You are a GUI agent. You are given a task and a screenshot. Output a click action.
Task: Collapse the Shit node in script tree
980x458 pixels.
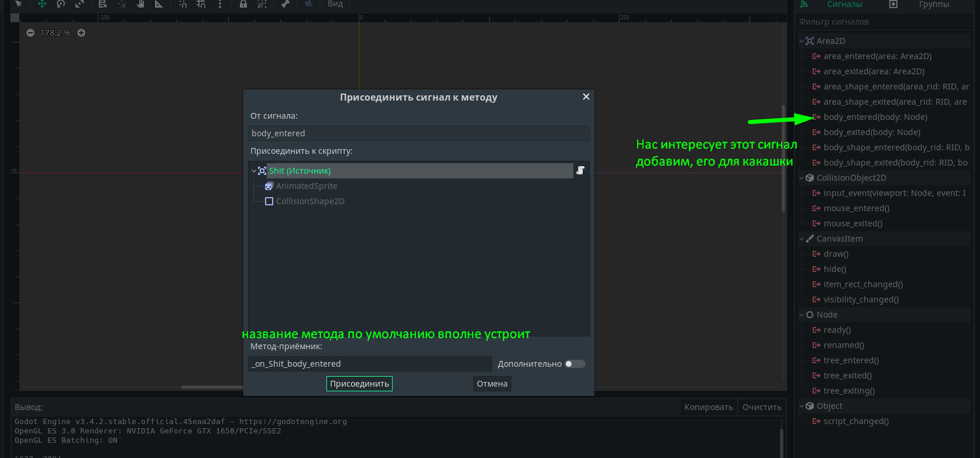click(x=254, y=171)
